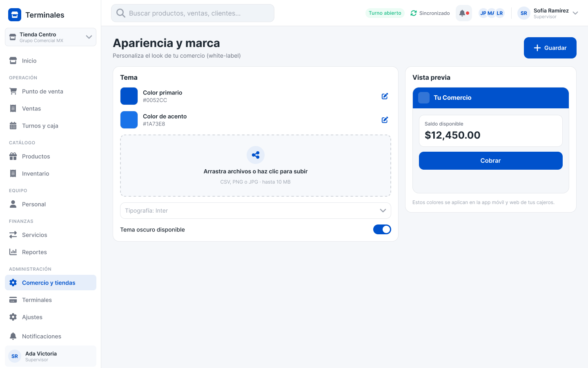Open the notifications bell in top bar

point(464,13)
